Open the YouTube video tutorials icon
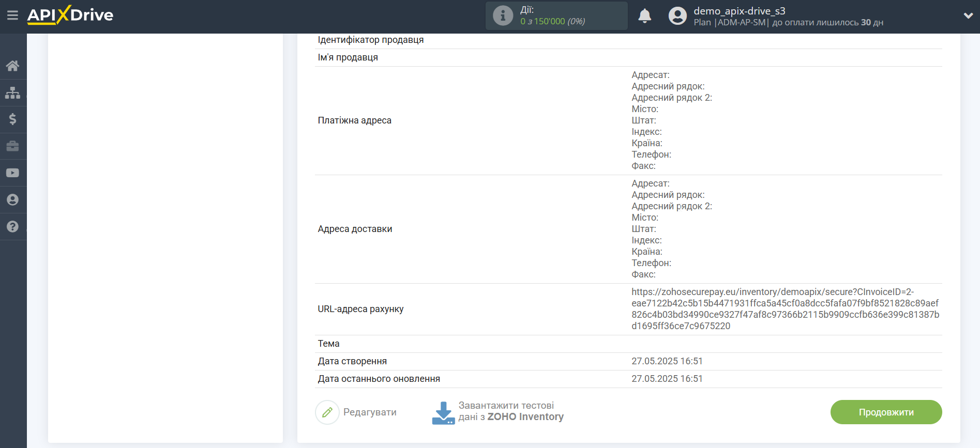980x448 pixels. point(13,173)
